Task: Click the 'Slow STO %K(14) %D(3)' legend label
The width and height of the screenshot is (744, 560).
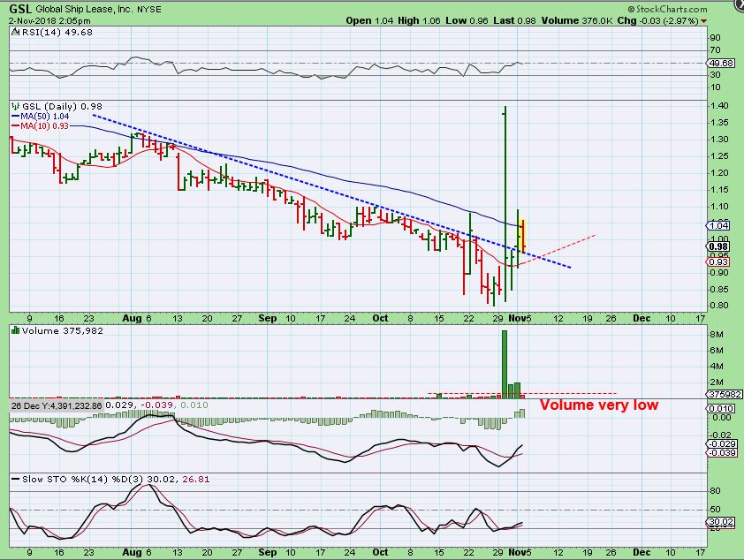Action: (x=82, y=480)
